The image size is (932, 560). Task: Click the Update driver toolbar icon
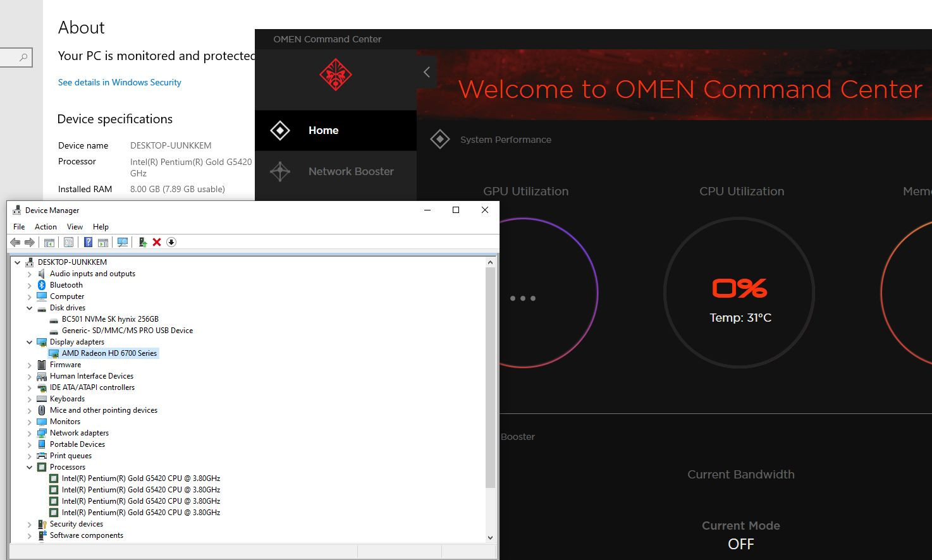click(142, 242)
